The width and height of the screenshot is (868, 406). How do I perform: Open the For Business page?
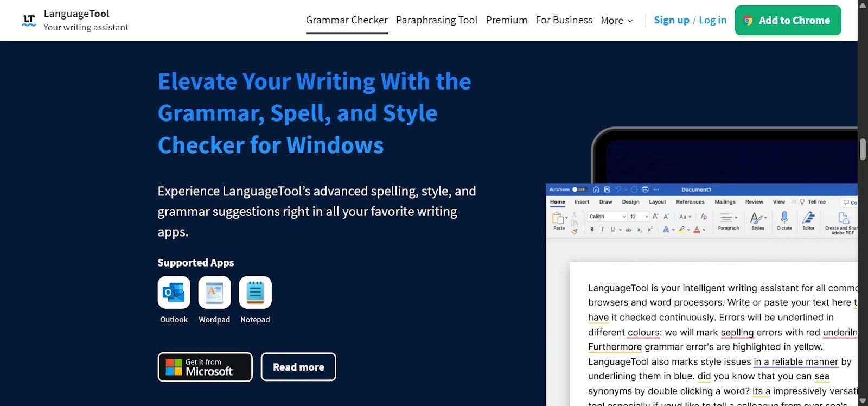[x=564, y=20]
